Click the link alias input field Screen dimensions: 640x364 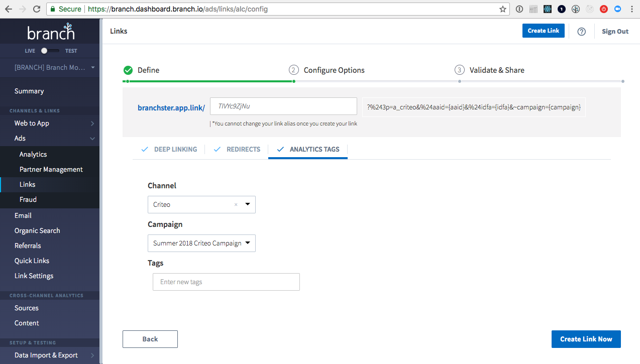[x=283, y=106]
